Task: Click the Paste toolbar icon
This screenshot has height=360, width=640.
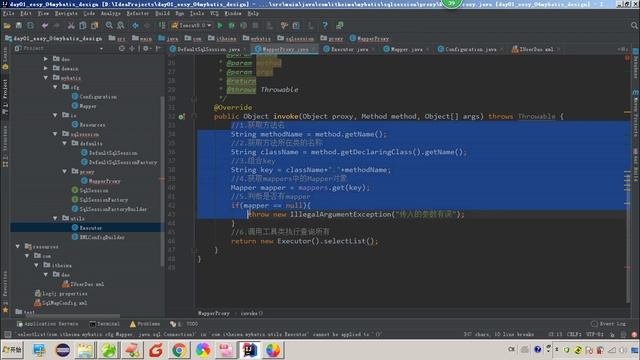Action: pos(95,26)
